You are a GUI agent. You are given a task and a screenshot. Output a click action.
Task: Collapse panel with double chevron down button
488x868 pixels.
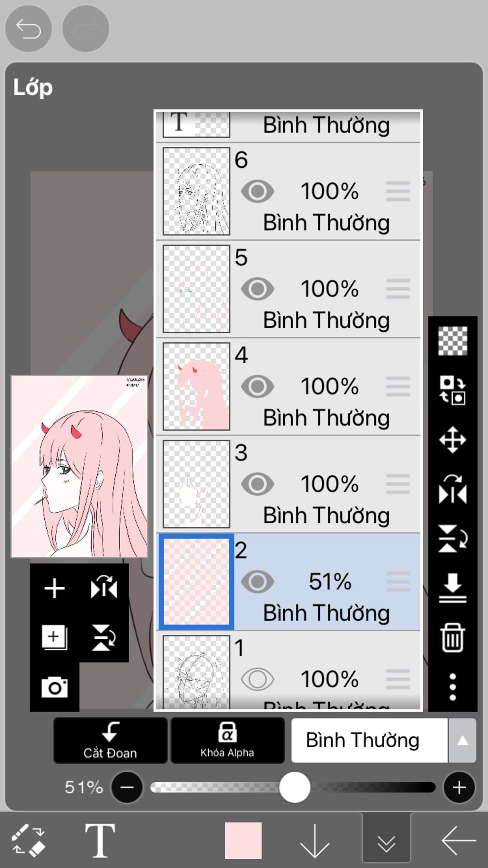(x=386, y=840)
